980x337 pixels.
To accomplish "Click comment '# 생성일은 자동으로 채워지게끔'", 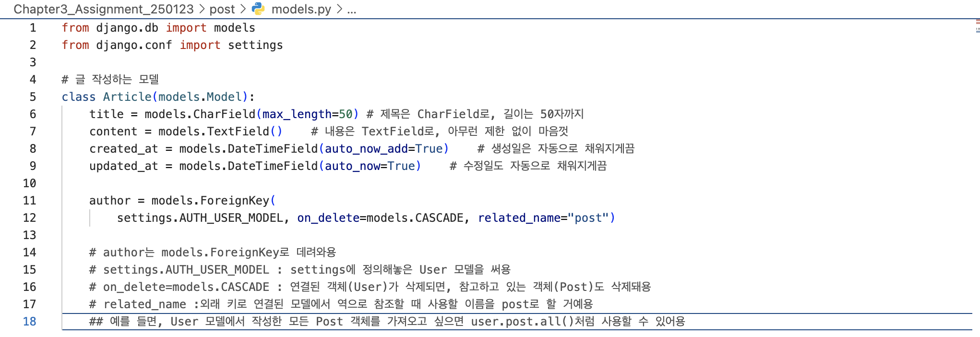I will tap(556, 149).
